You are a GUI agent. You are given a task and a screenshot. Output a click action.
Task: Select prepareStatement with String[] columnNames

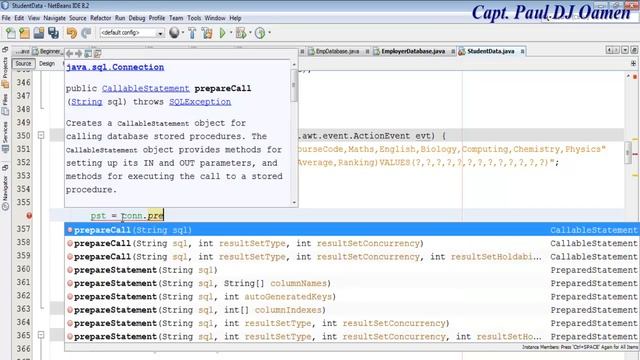tap(352, 283)
